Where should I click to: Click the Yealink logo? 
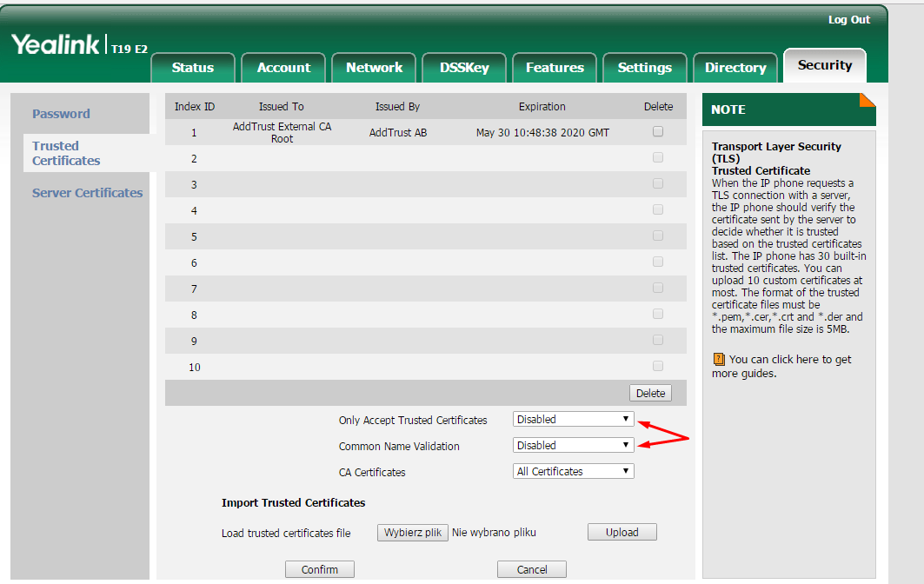click(56, 45)
